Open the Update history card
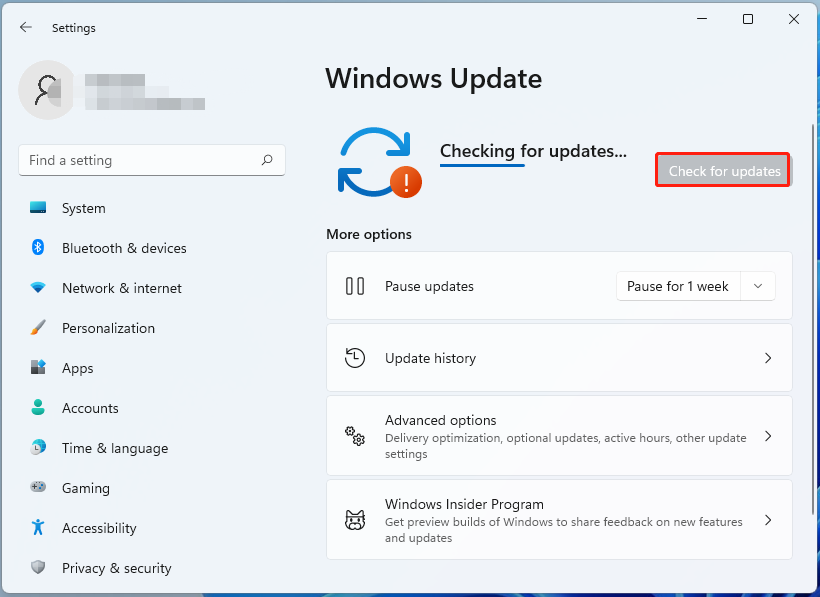 (559, 358)
